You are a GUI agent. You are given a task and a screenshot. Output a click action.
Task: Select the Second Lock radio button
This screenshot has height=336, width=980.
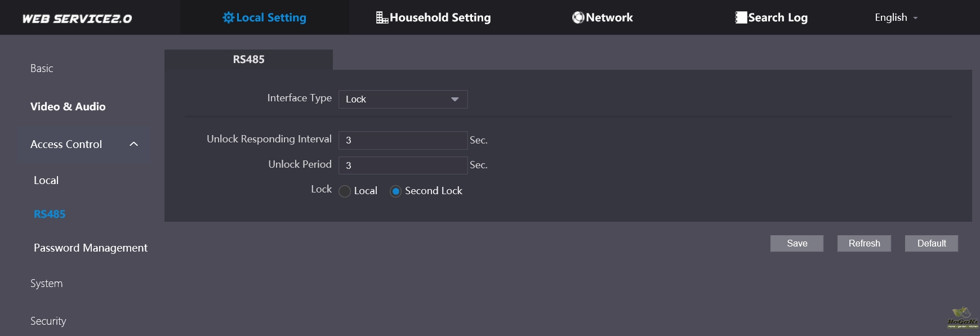tap(396, 191)
